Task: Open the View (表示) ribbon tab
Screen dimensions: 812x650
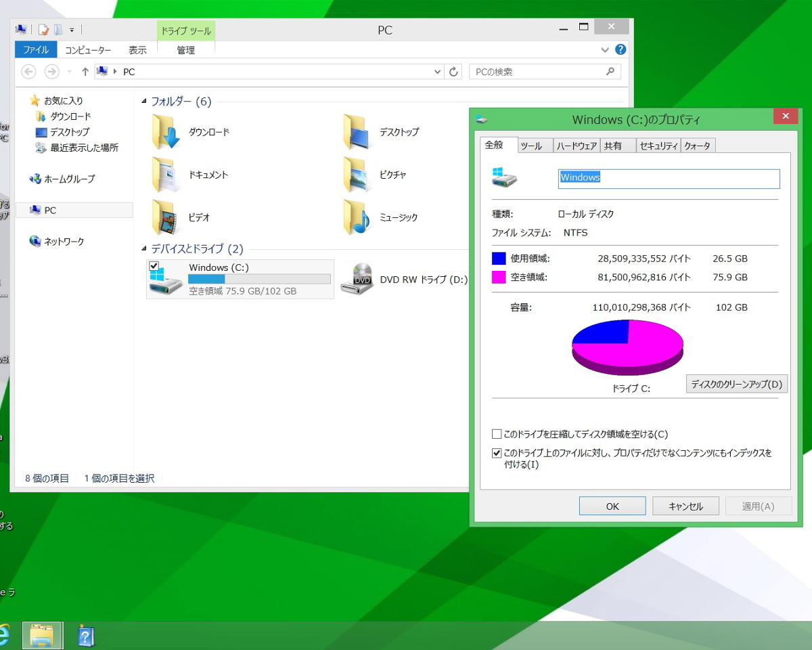Action: 137,50
